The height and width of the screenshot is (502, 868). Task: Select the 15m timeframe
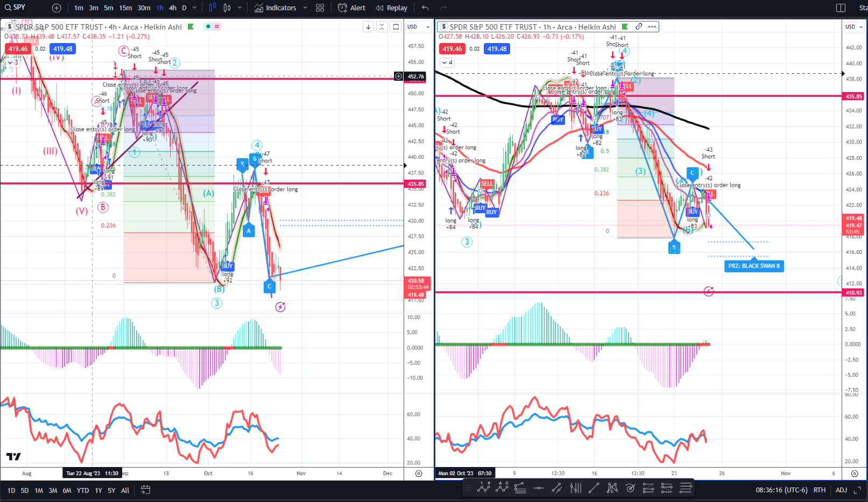point(125,8)
